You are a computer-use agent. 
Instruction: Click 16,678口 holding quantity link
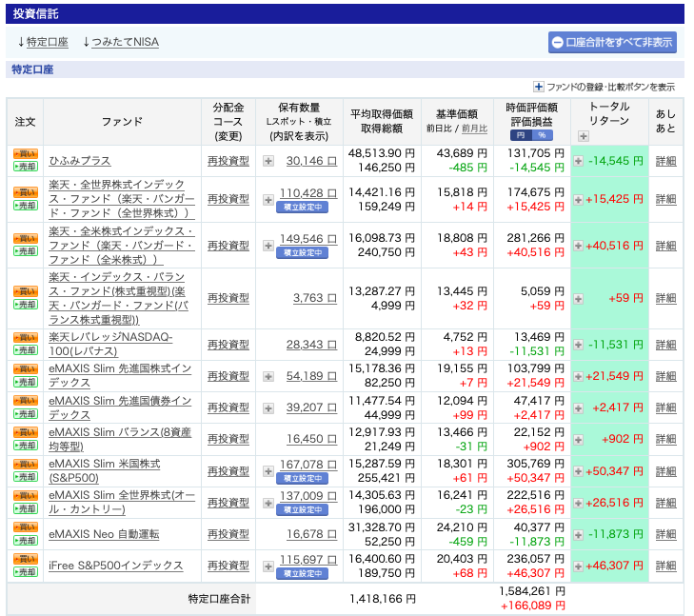[x=311, y=534]
